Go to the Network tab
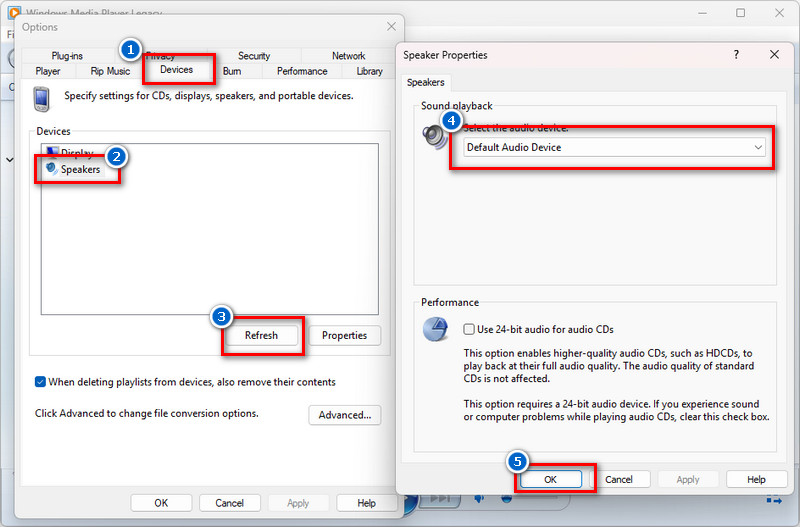The width and height of the screenshot is (800, 527). (348, 56)
